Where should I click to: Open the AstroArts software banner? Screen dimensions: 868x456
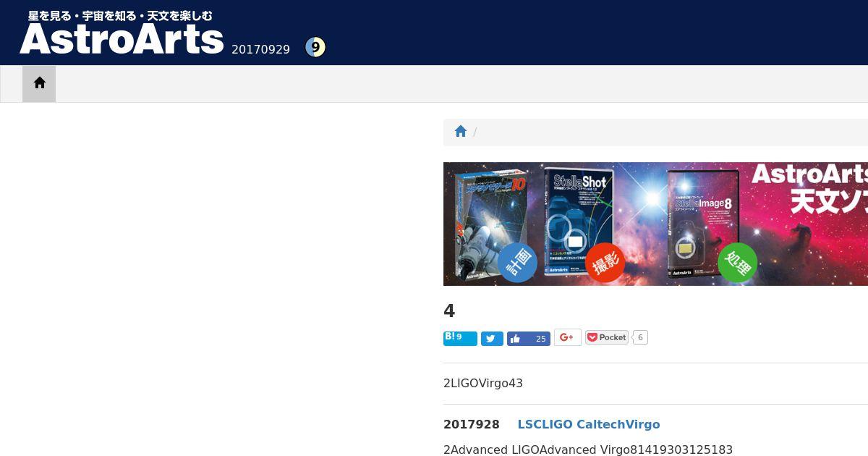point(655,224)
